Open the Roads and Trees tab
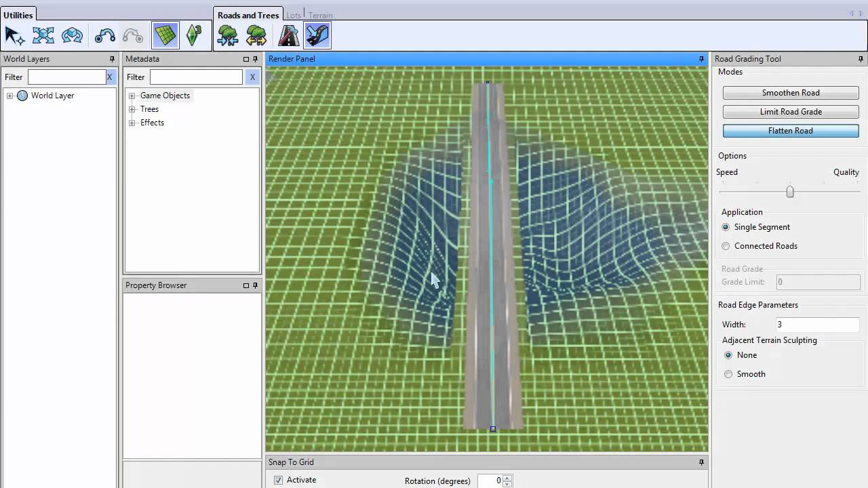Screen dimensions: 868x488 pyautogui.click(x=248, y=15)
